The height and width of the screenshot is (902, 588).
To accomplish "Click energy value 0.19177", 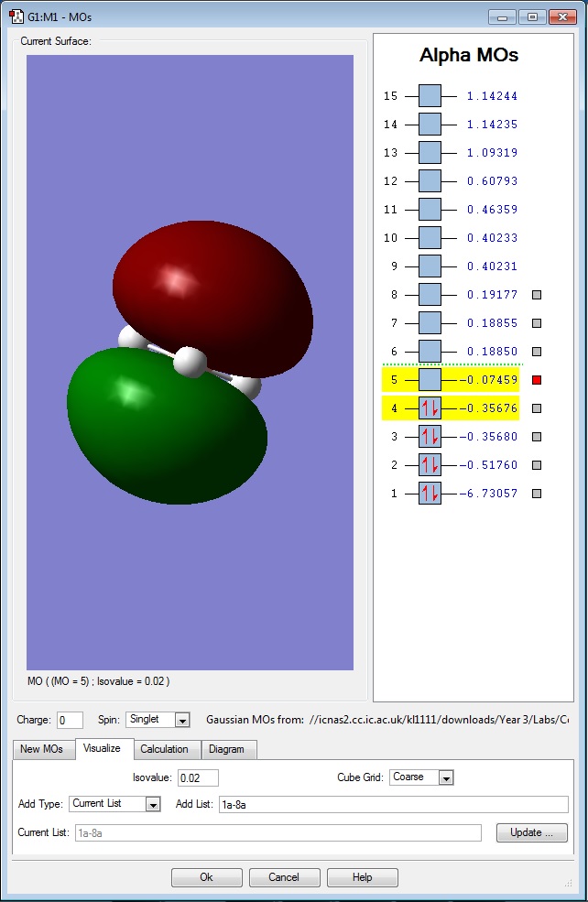I will tap(492, 295).
